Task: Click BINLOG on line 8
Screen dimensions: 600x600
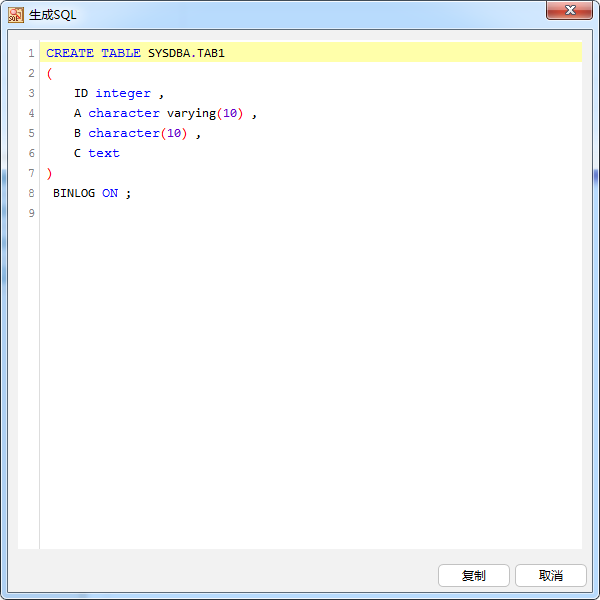Action: tap(74, 193)
